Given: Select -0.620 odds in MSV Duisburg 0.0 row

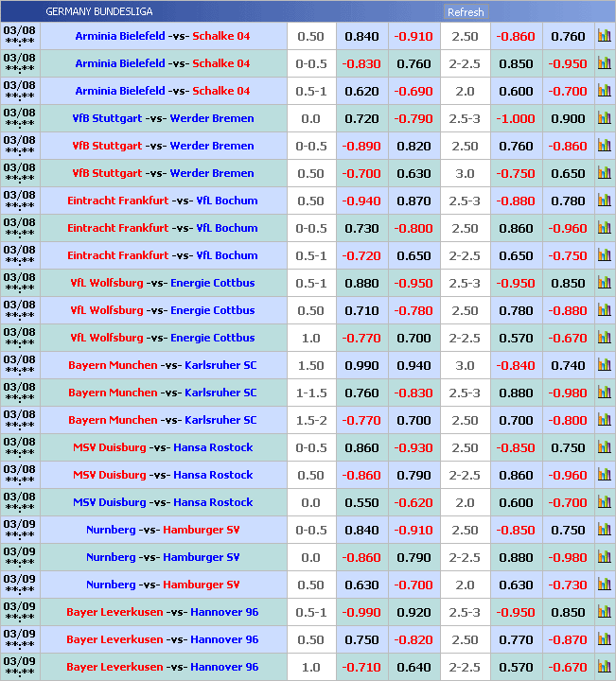Looking at the screenshot, I should (x=414, y=502).
